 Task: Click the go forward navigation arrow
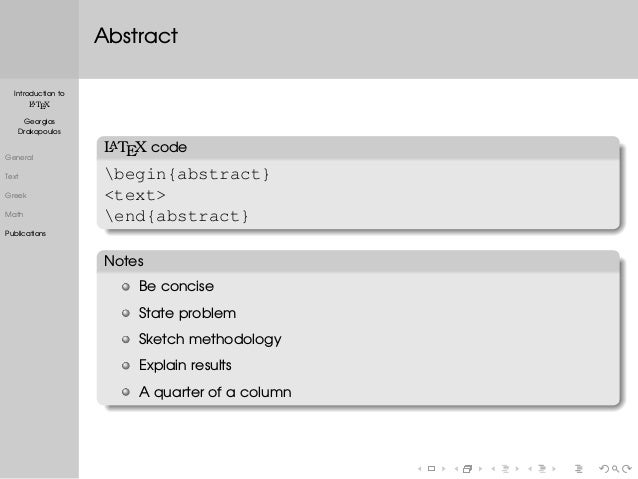pyautogui.click(x=627, y=469)
